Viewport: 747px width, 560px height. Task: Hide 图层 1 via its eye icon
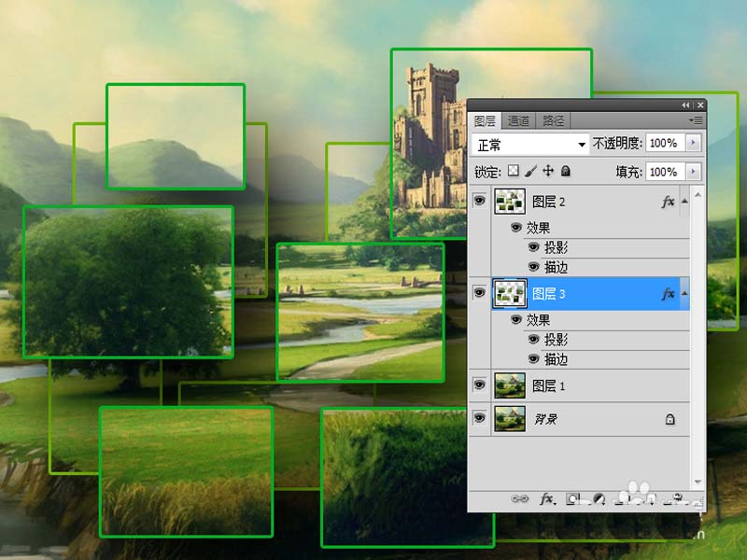(x=479, y=385)
